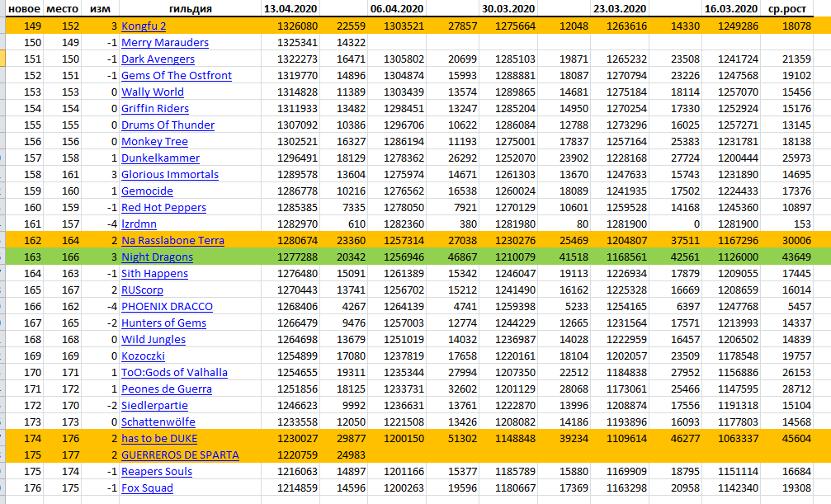Open the Dark Avengers guild link

click(x=158, y=59)
